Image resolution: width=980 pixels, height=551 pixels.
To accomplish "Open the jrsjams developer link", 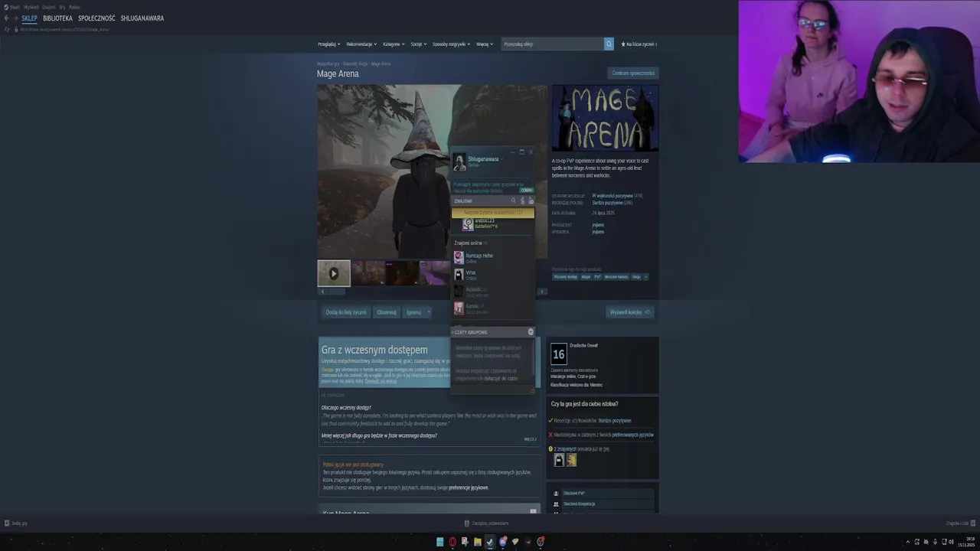I will 598,225.
